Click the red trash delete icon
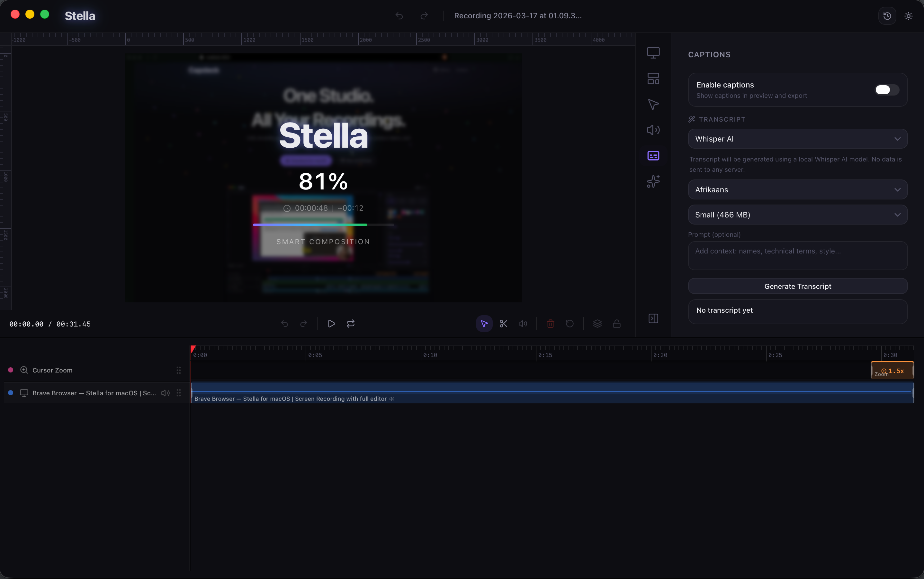 (550, 324)
